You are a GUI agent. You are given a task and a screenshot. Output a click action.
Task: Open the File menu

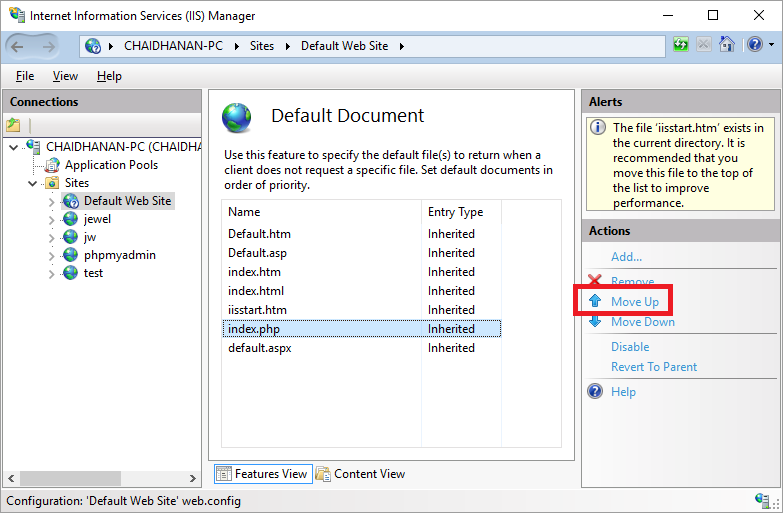coord(25,76)
